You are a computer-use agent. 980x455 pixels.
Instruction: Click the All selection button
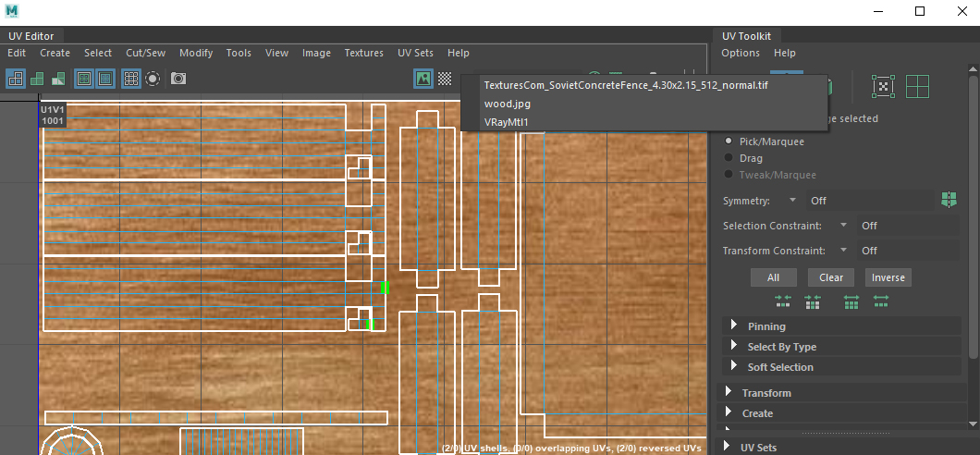pyautogui.click(x=774, y=277)
